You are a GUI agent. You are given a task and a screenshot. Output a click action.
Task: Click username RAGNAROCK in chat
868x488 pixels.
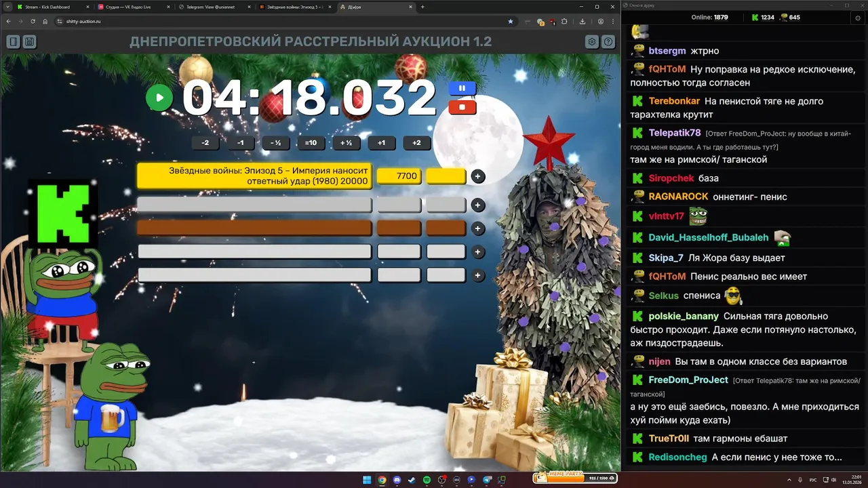tap(678, 197)
